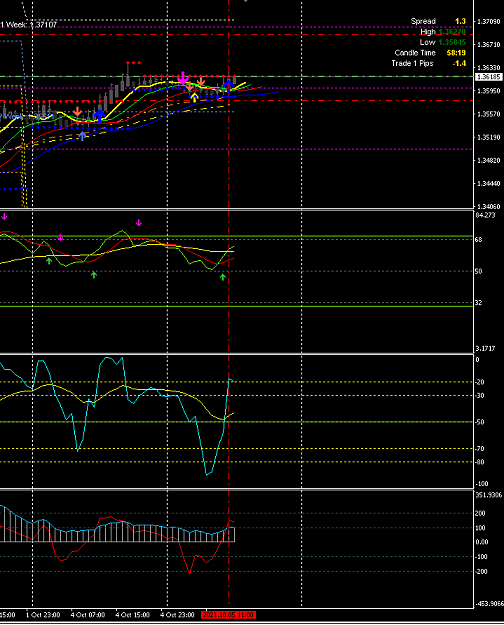
Task: Click the 200 level label in the bottom panel
Action: pos(480,513)
